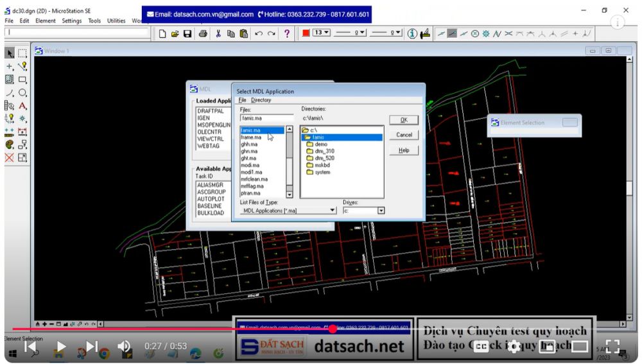Open the Analyze Element info icon
The image size is (642, 364).
tap(412, 34)
